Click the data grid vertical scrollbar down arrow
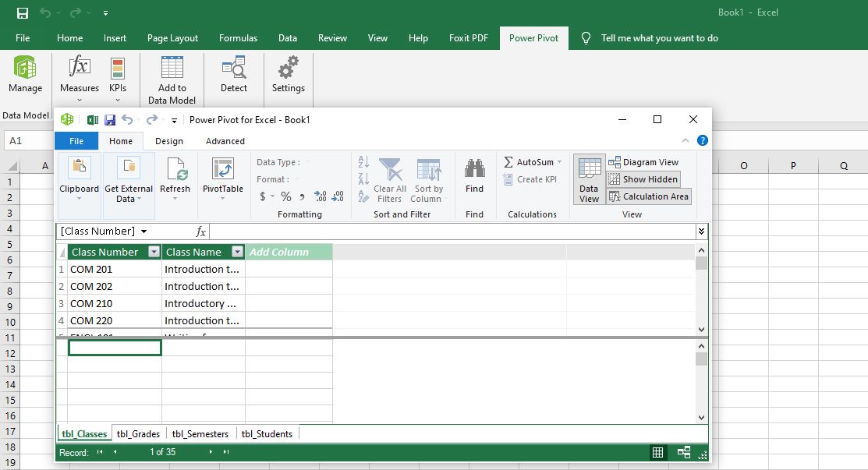The image size is (868, 470). pos(701,330)
